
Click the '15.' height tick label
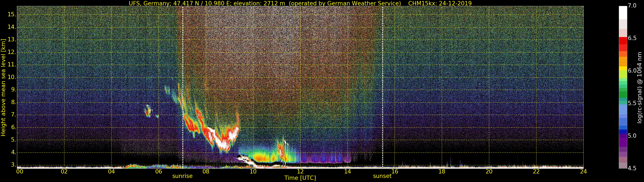coord(12,15)
